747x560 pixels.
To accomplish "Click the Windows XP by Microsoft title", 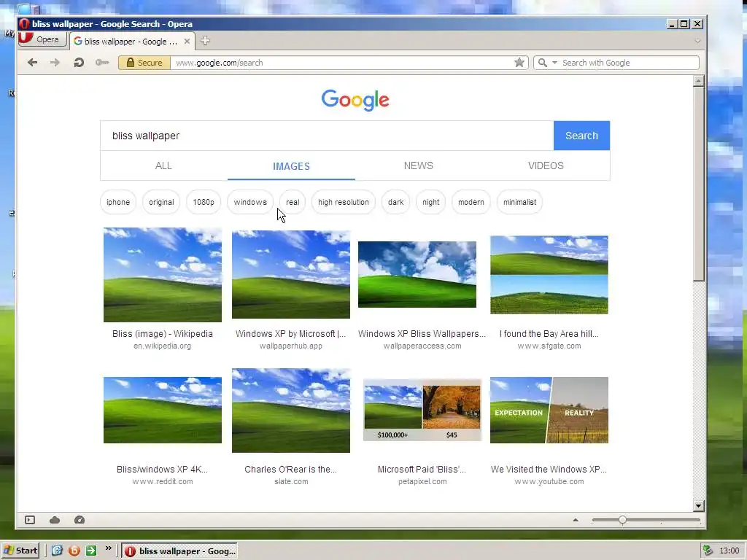I will [x=290, y=334].
